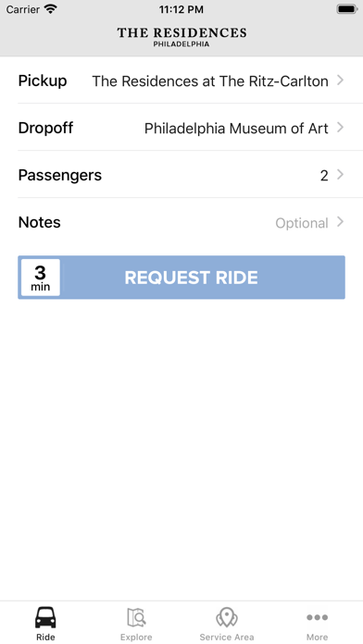
Task: Click the Request Ride button
Action: pyautogui.click(x=181, y=278)
